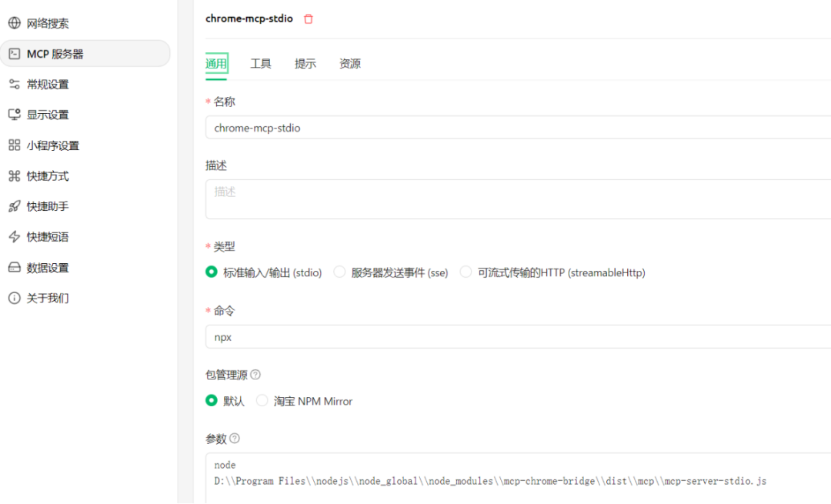Open 快捷助手 section
The width and height of the screenshot is (831, 504).
coord(85,206)
